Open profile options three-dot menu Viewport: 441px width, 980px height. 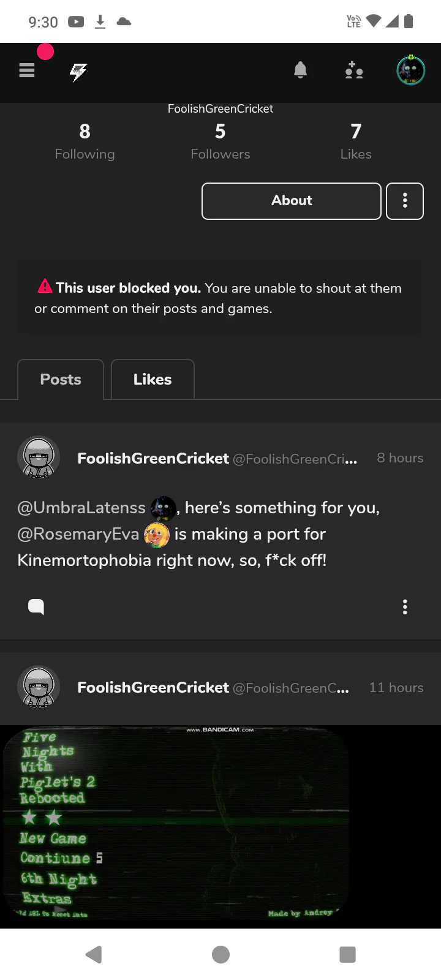click(405, 201)
